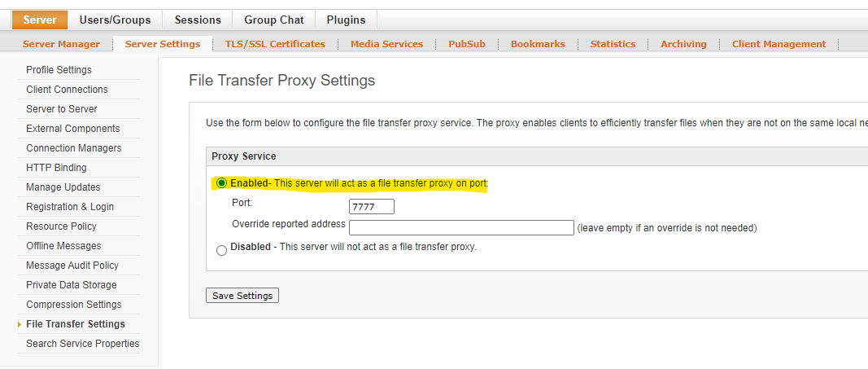Open the Server Manager submenu
The height and width of the screenshot is (369, 868).
62,44
